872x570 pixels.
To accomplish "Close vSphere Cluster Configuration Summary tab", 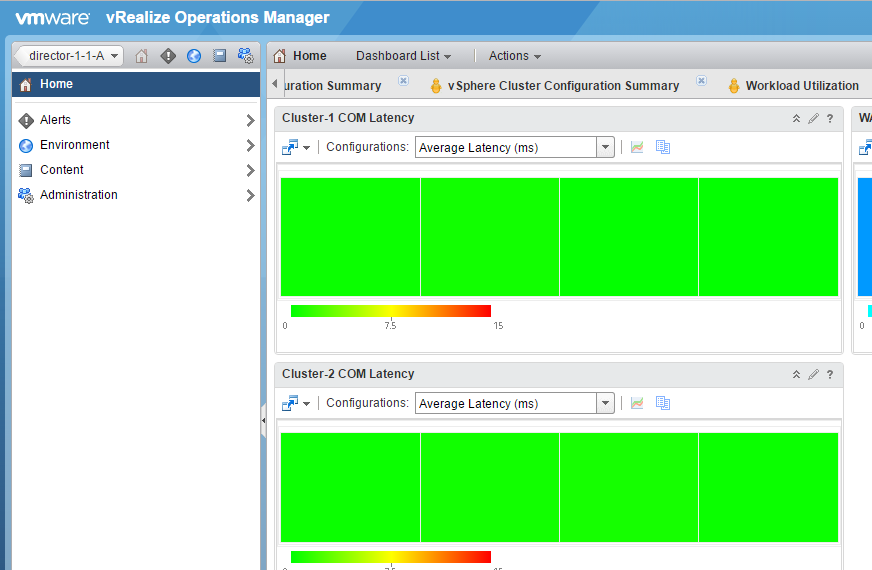I will coord(701,81).
